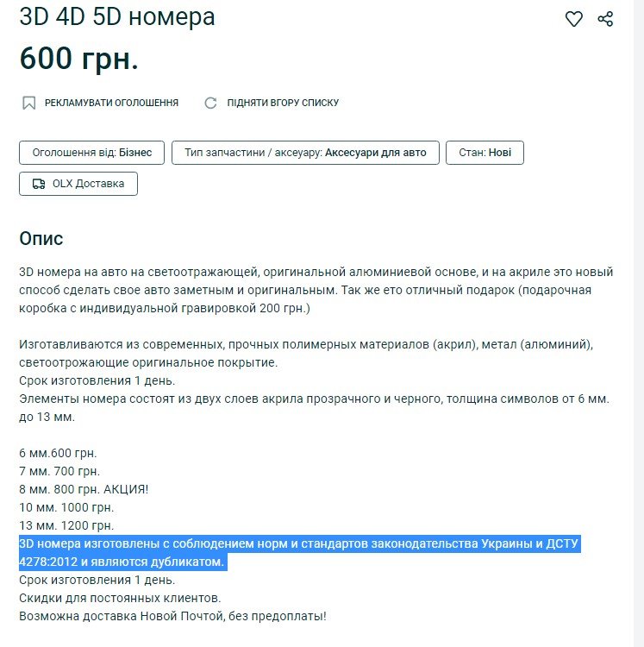Viewport: 644px width, 647px height.
Task: Click the heart icon to favorite the listing
Action: click(573, 19)
